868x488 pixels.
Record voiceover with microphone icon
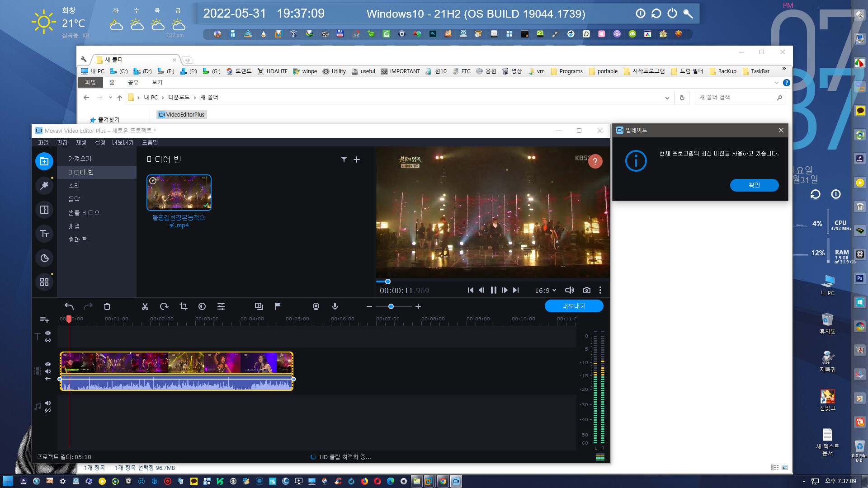click(x=335, y=306)
